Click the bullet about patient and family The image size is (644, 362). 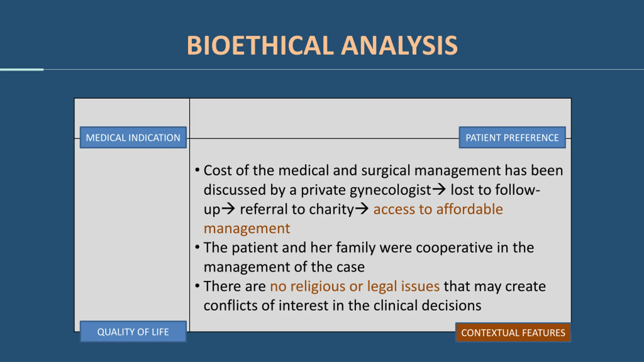[364, 257]
